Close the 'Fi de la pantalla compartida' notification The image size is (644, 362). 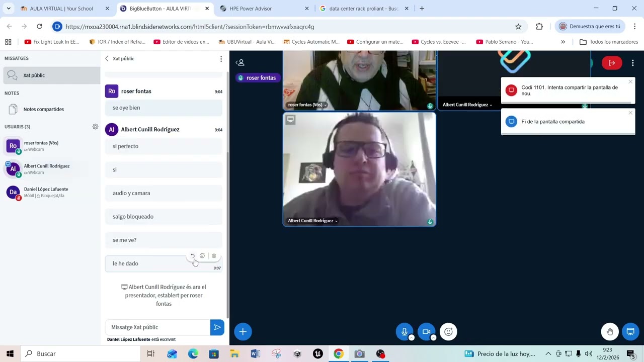(630, 113)
